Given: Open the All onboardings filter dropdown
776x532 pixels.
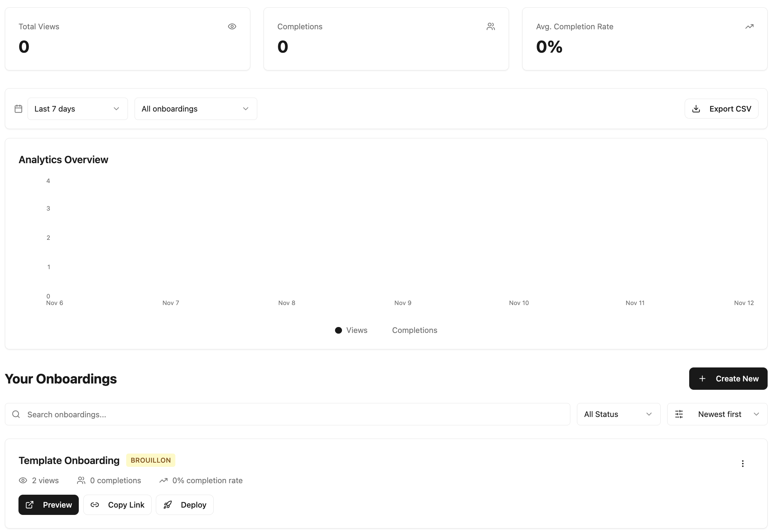Looking at the screenshot, I should pos(196,108).
